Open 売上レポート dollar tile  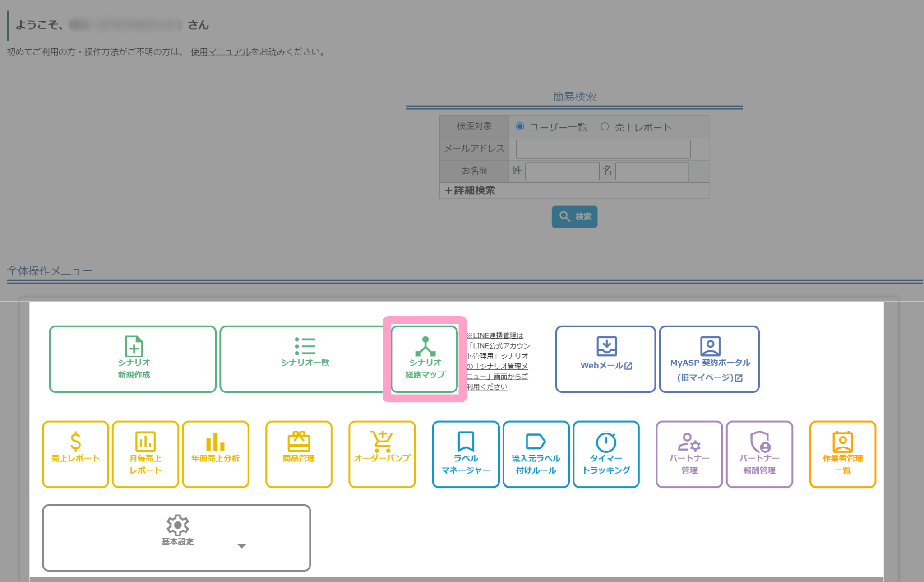pos(75,454)
